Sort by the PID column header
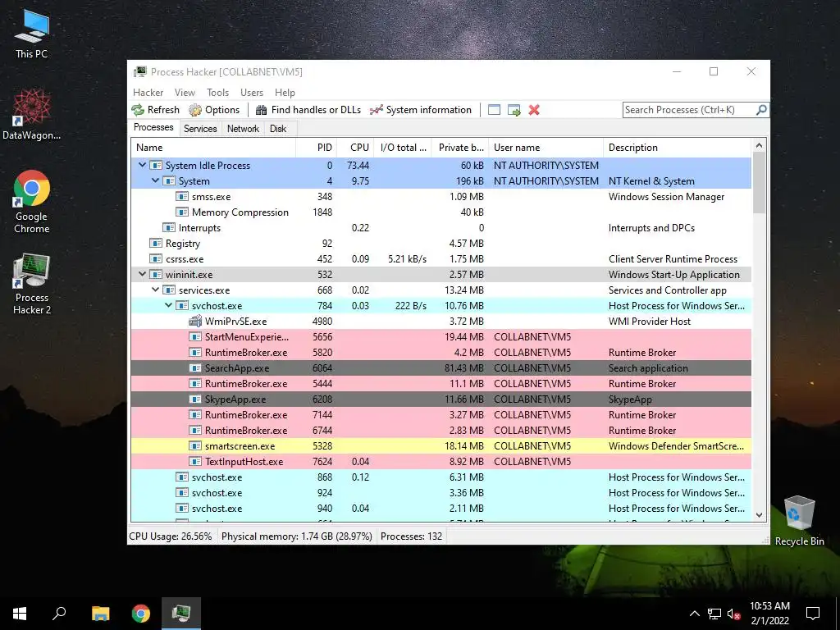 316,148
